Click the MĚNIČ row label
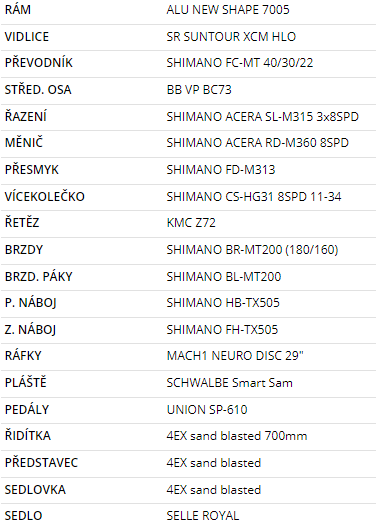This screenshot has width=376, height=529. (x=24, y=142)
